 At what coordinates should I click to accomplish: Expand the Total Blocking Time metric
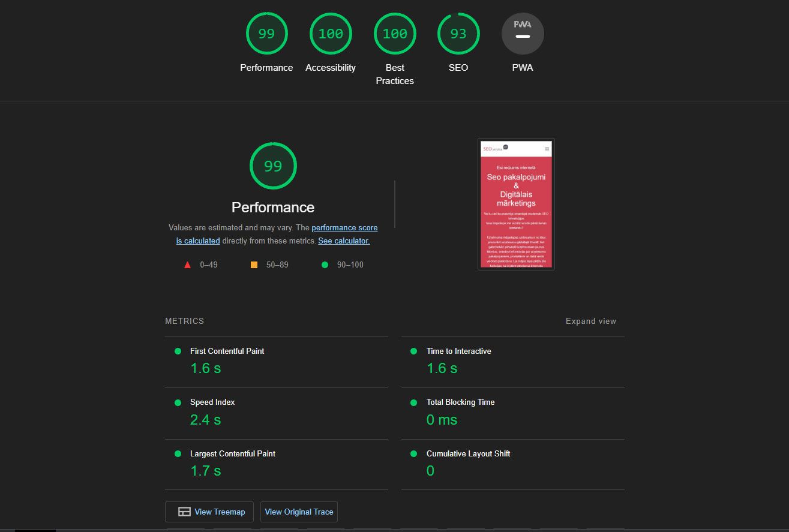[x=460, y=402]
